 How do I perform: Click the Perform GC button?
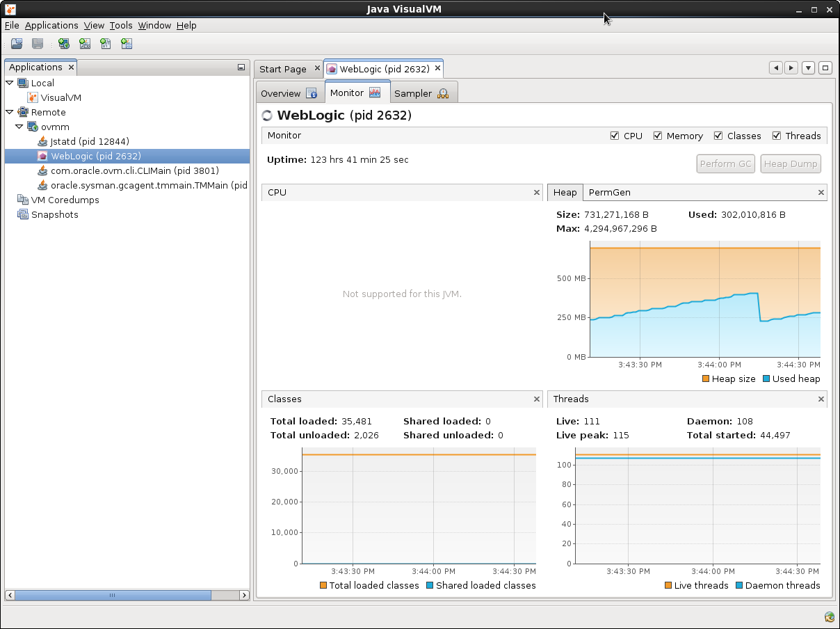click(x=725, y=164)
